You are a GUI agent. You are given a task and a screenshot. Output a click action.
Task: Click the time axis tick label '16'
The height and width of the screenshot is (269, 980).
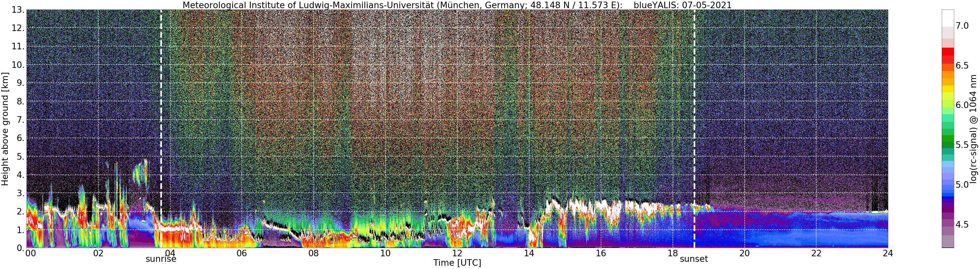tap(601, 253)
